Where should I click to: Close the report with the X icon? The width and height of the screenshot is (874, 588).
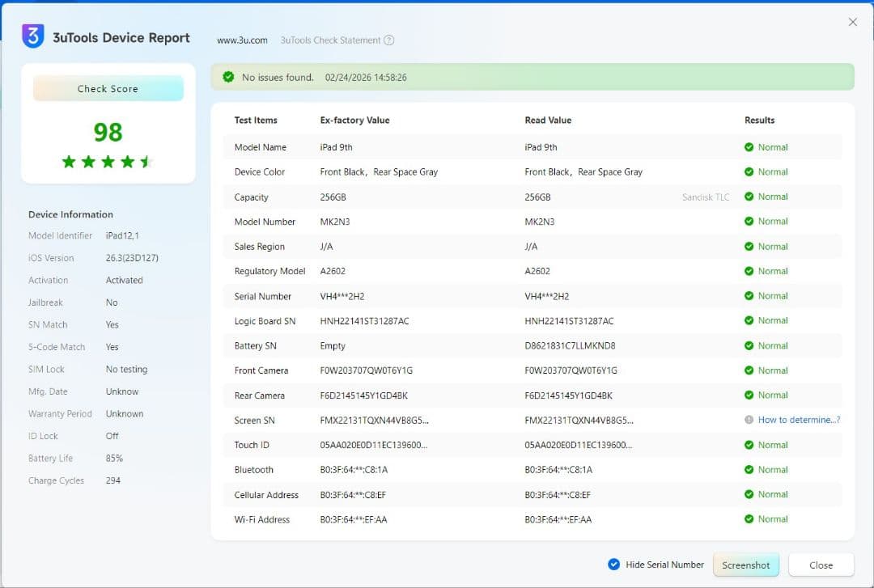[852, 23]
